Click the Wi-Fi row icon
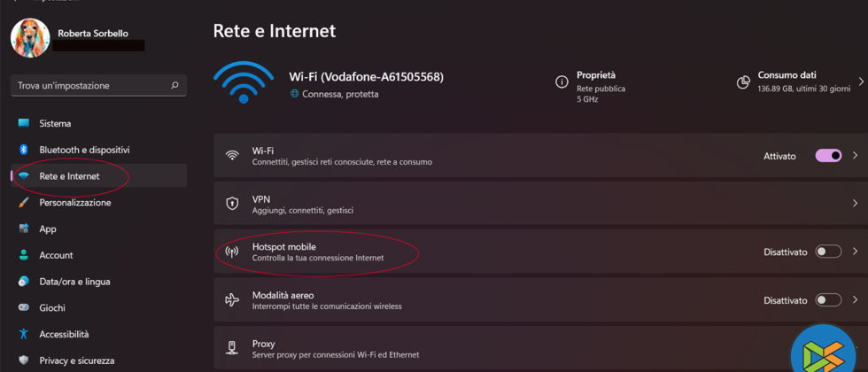 pos(232,156)
